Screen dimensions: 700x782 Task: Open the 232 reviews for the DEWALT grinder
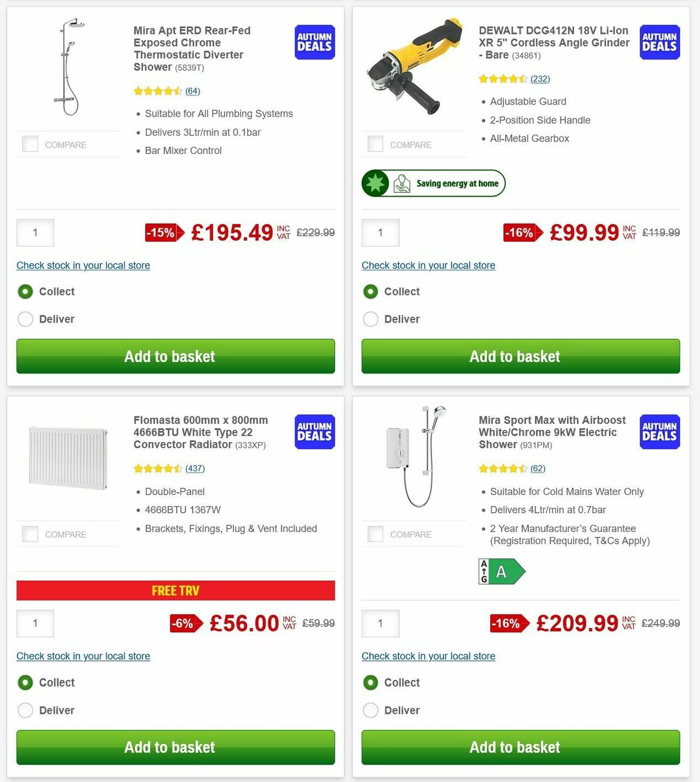click(x=541, y=78)
